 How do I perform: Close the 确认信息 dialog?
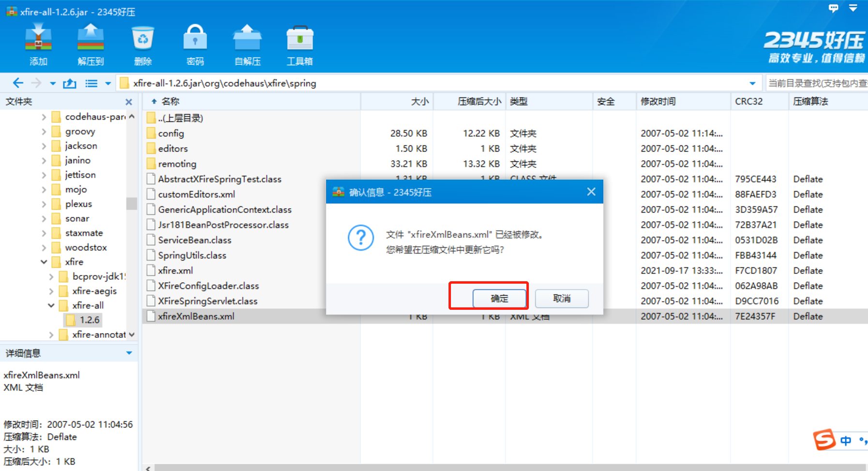point(591,192)
